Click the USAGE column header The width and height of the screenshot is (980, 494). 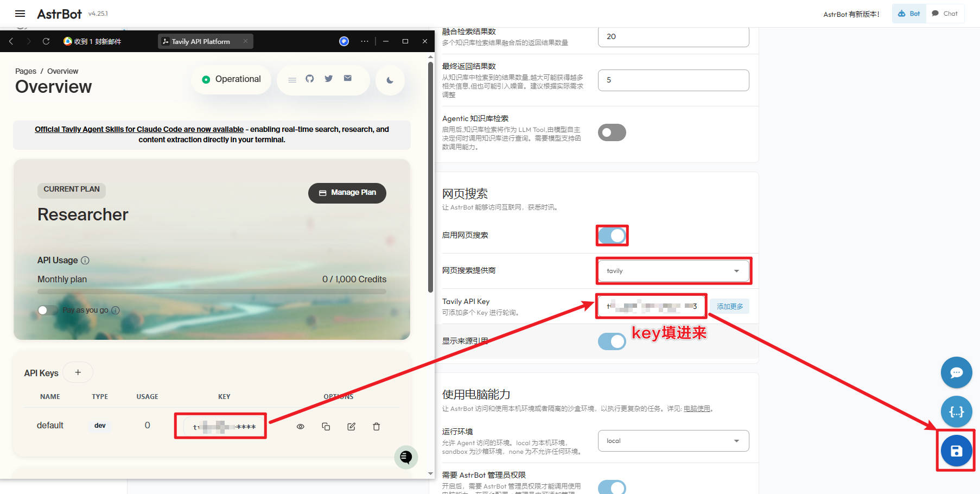click(x=148, y=397)
